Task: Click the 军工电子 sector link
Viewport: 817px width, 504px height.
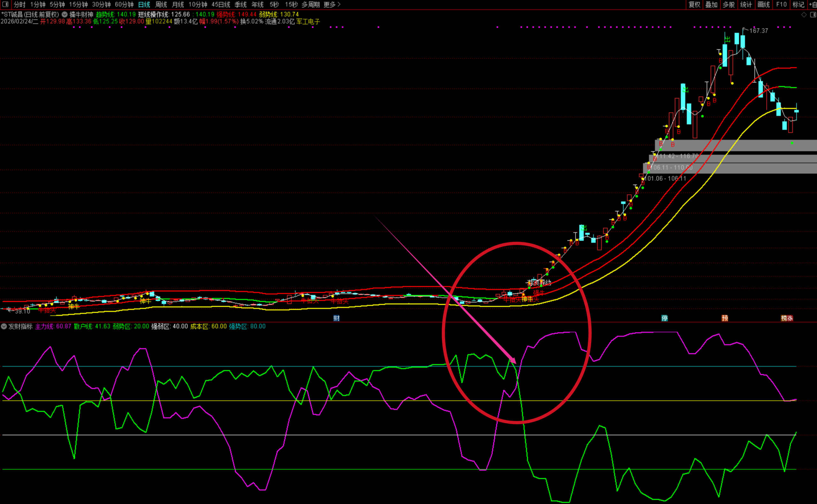Action: pyautogui.click(x=308, y=21)
